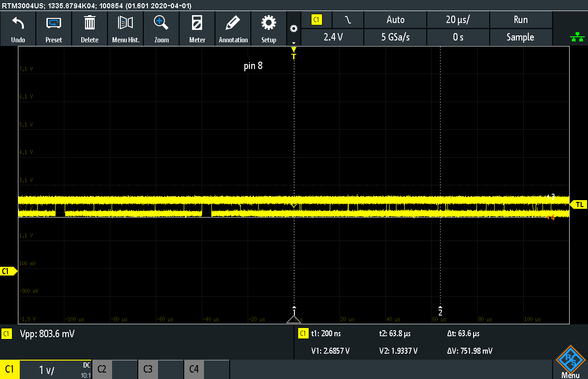Select the trigger position T marker
The width and height of the screenshot is (588, 379).
coord(294,53)
